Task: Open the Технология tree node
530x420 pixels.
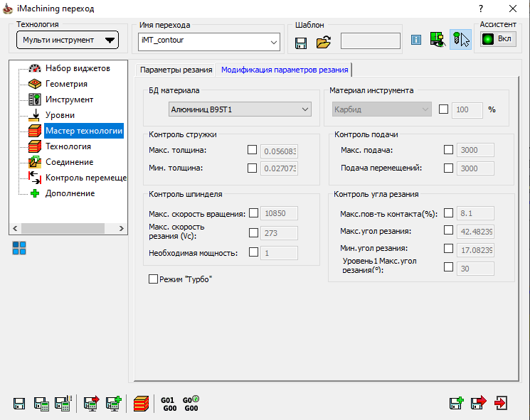Action: (68, 146)
